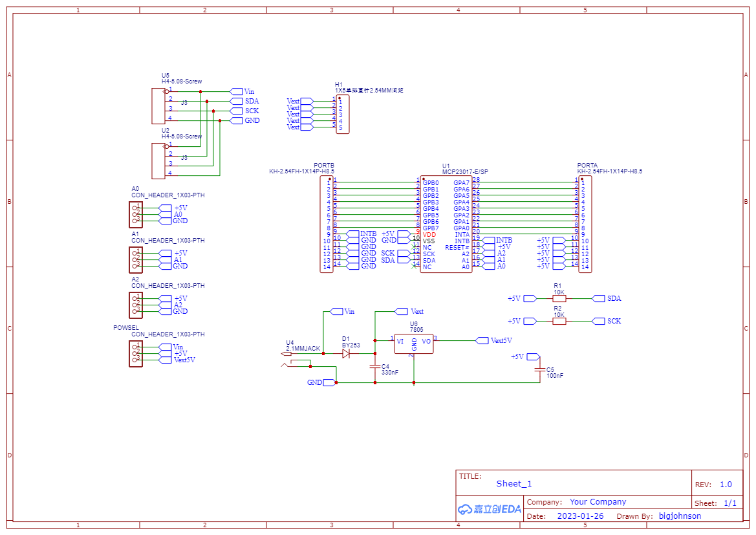Click the red VDD pin label on U1
756x535 pixels.
429,234
